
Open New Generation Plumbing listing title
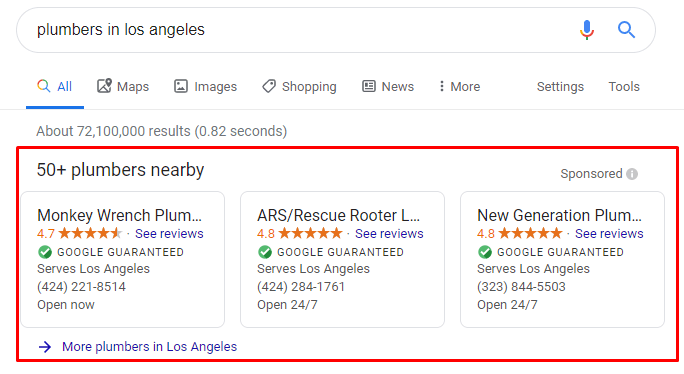(x=560, y=215)
